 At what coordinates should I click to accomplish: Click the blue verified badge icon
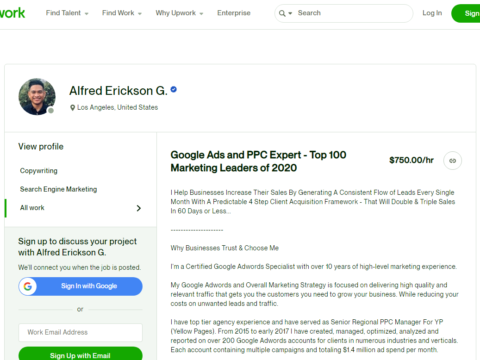tap(174, 89)
